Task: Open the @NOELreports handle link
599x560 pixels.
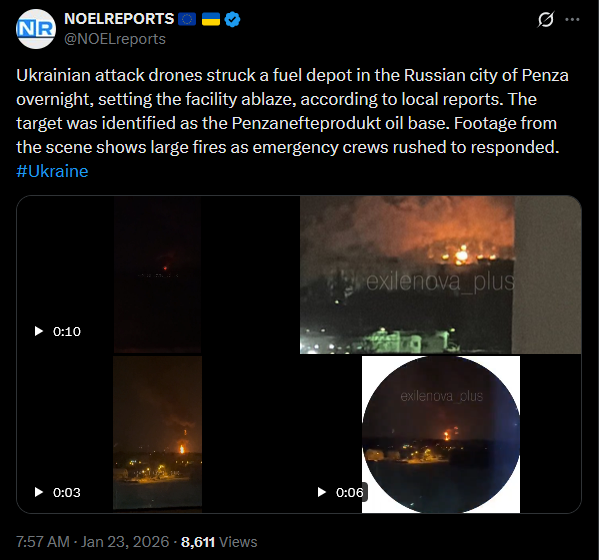Action: coord(115,39)
